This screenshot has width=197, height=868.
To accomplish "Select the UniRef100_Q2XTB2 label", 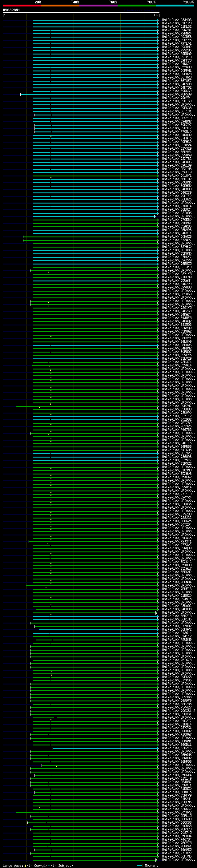I will [177, 159].
